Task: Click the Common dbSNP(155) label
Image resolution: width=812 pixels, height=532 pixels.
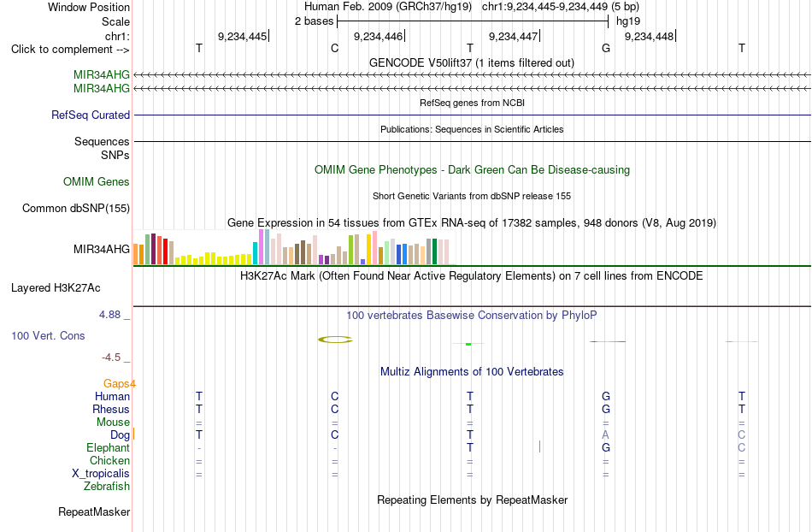Action: (x=76, y=208)
